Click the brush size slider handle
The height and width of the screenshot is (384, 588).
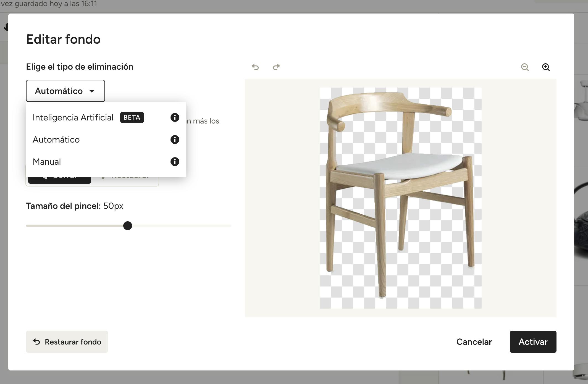128,226
